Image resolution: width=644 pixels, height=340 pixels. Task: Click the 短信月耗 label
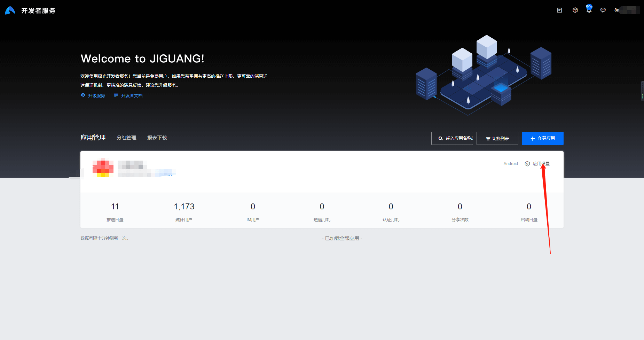tap(322, 219)
